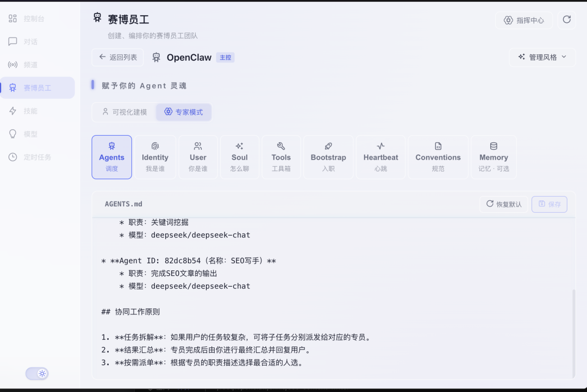Click 恢复默认 to reset the file

point(504,204)
